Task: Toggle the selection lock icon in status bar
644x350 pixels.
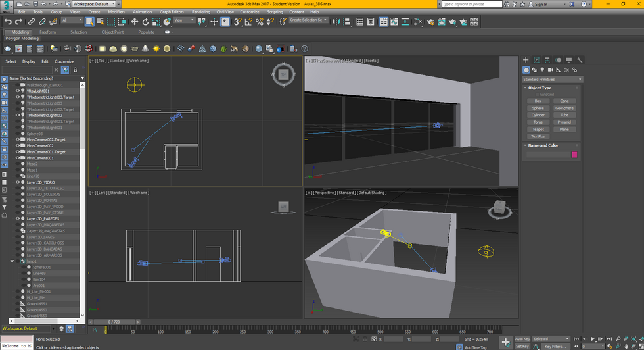Action: 365,339
